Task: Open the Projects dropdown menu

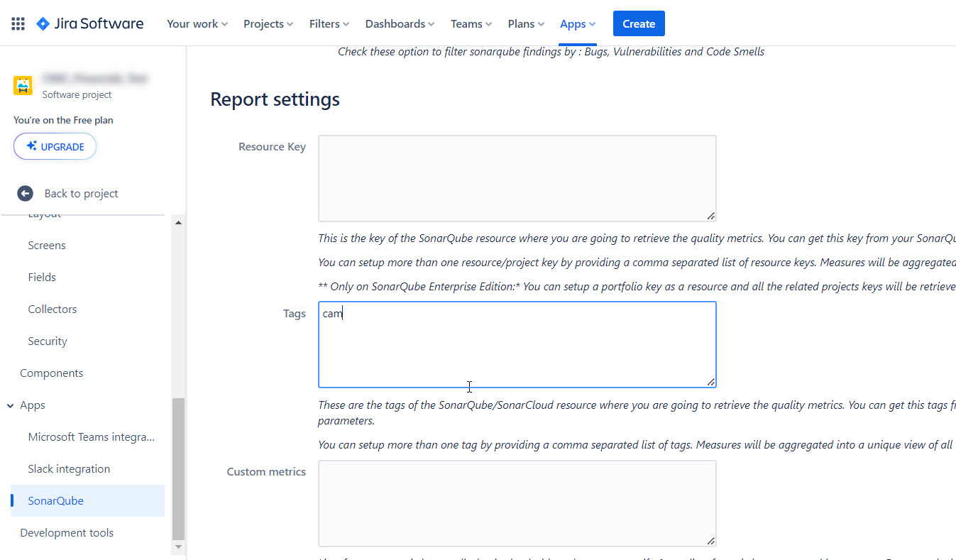Action: point(268,23)
